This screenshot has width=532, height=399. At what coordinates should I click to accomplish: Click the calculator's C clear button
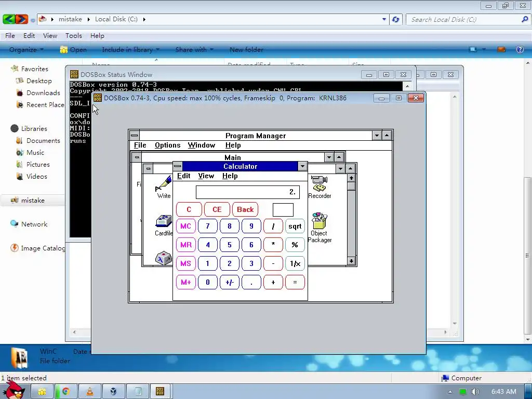coord(189,210)
